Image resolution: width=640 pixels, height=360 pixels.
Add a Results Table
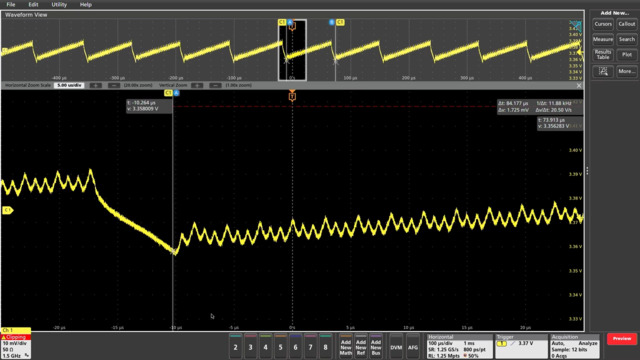tap(603, 55)
